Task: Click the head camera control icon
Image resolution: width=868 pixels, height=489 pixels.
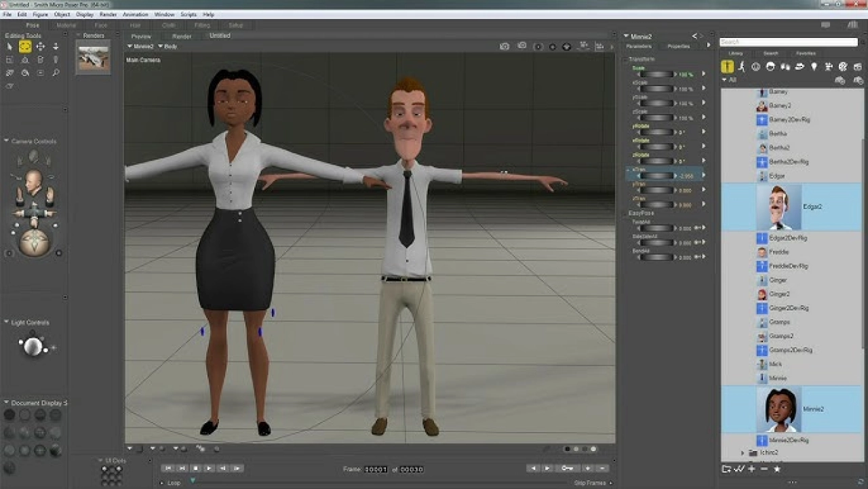Action: pos(33,183)
